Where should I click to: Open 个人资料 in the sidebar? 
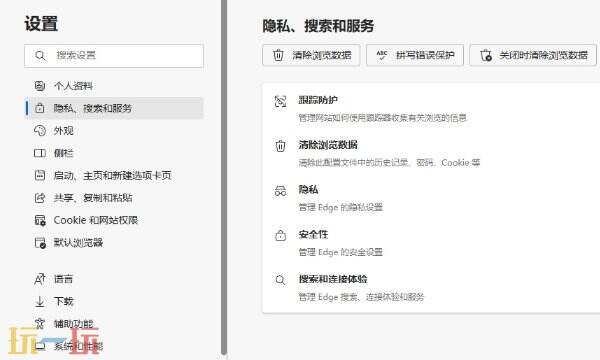pos(114,86)
